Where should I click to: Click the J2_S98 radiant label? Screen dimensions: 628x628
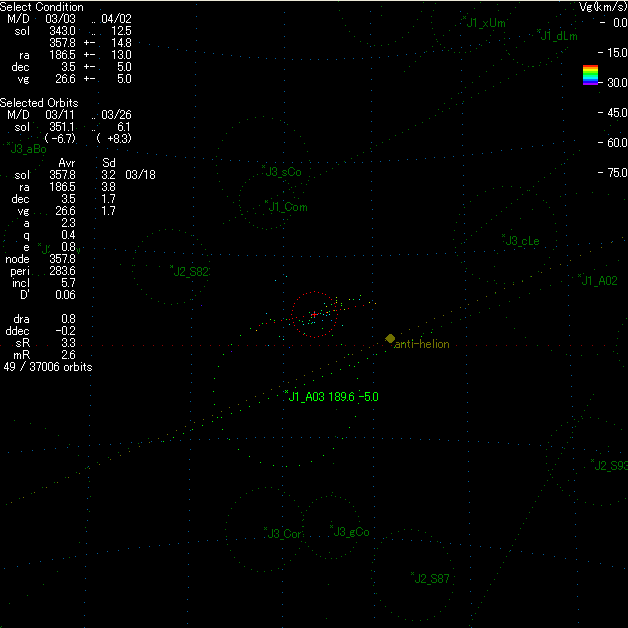611,466
